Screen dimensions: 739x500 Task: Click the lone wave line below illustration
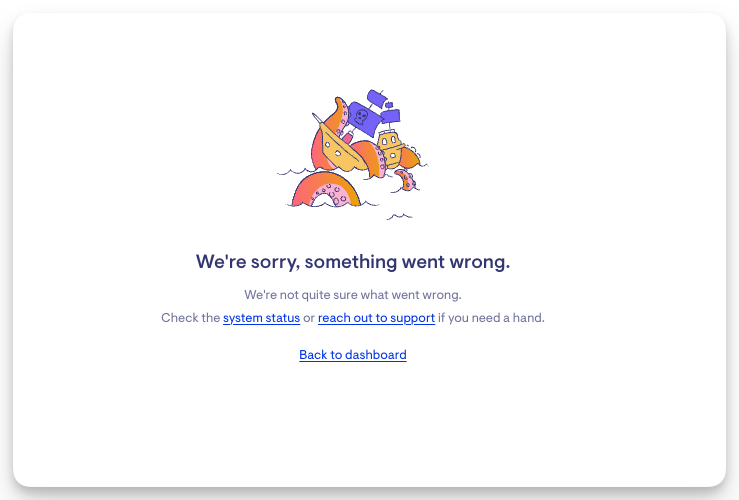tap(400, 215)
